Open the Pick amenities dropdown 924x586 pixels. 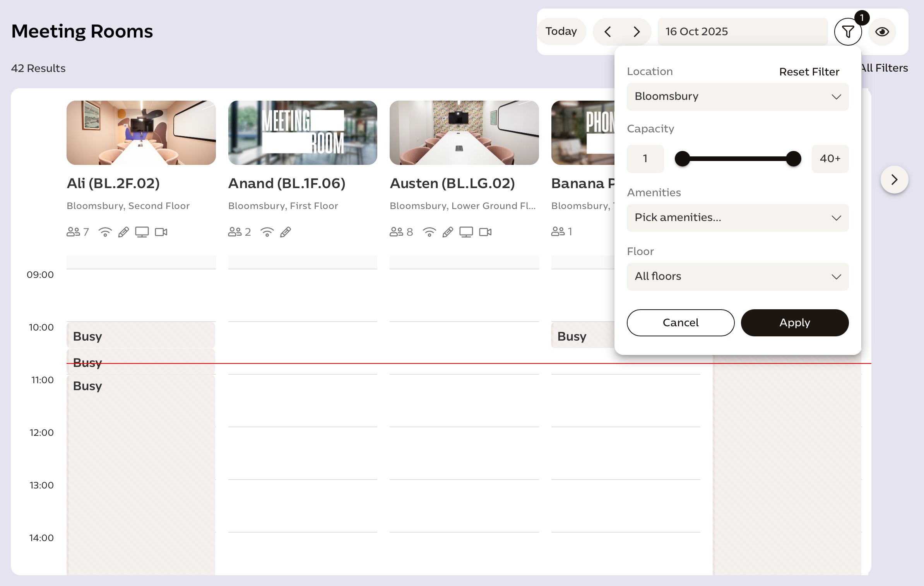coord(737,218)
